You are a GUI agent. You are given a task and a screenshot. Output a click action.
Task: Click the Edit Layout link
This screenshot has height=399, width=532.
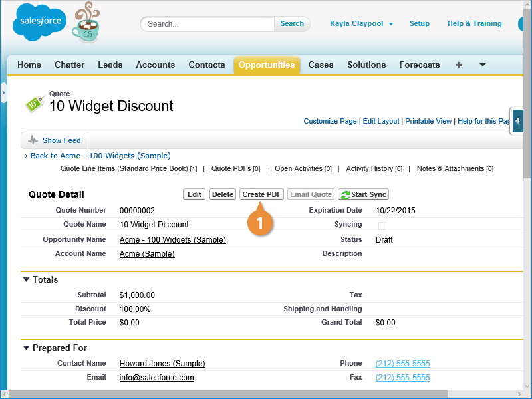pos(381,121)
